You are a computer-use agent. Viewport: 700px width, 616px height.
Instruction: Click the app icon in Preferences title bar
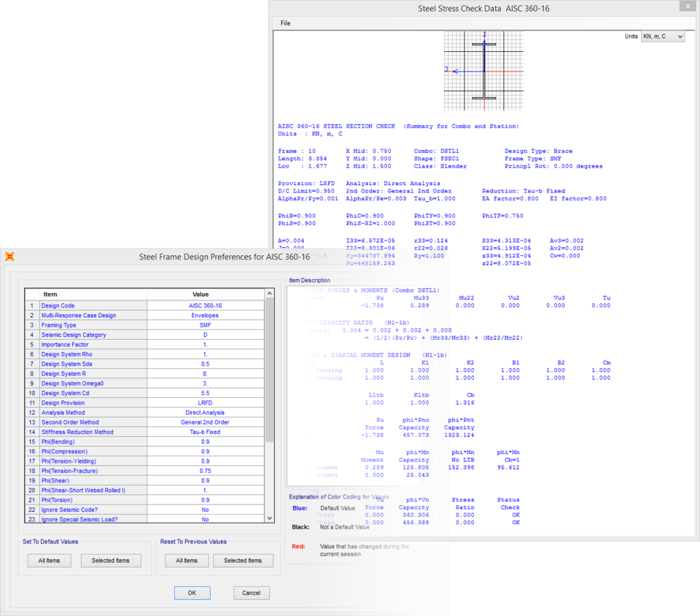pyautogui.click(x=10, y=257)
